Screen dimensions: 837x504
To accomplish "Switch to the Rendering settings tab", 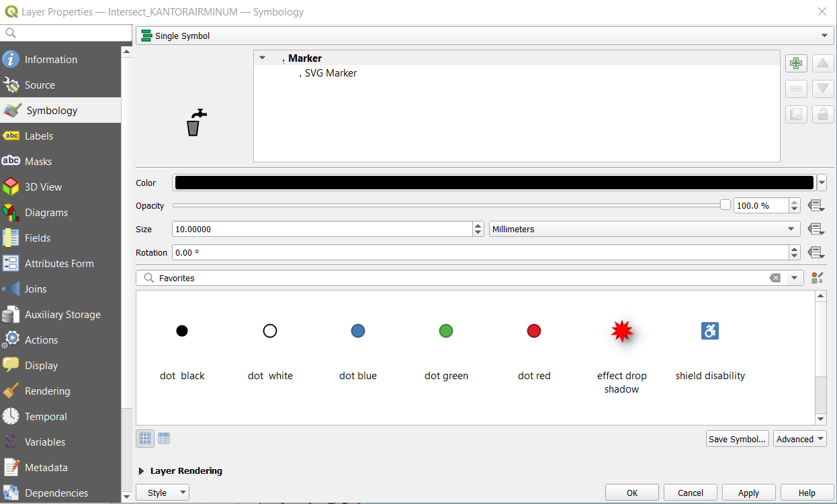I will tap(47, 391).
